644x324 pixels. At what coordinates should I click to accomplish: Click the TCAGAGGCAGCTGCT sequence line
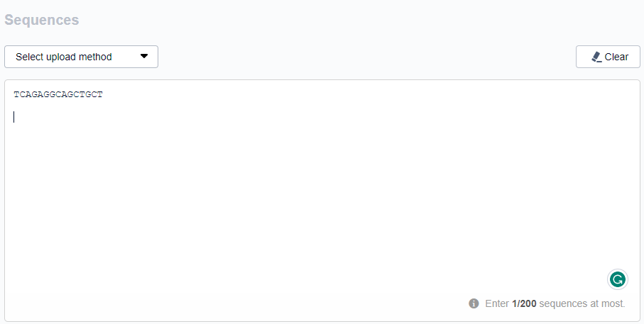(x=58, y=94)
